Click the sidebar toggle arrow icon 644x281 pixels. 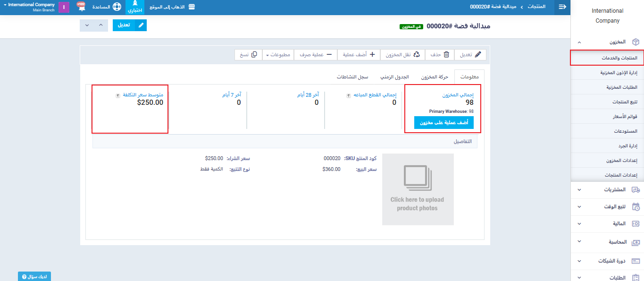562,7
